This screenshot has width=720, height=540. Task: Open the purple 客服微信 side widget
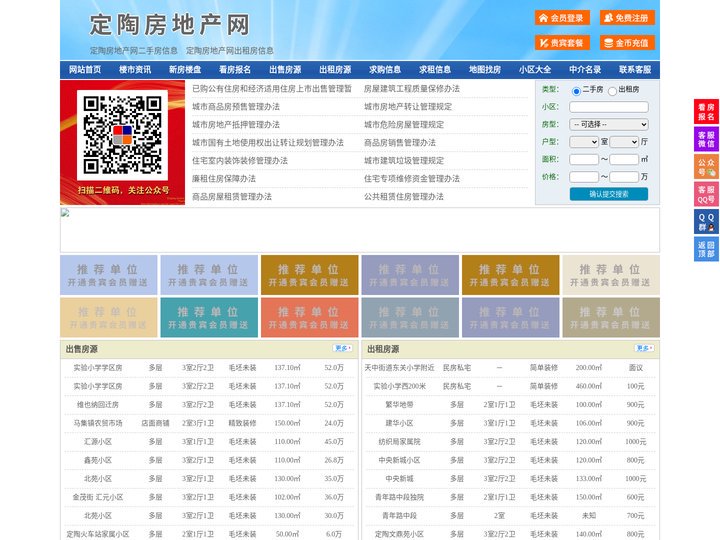click(x=706, y=139)
